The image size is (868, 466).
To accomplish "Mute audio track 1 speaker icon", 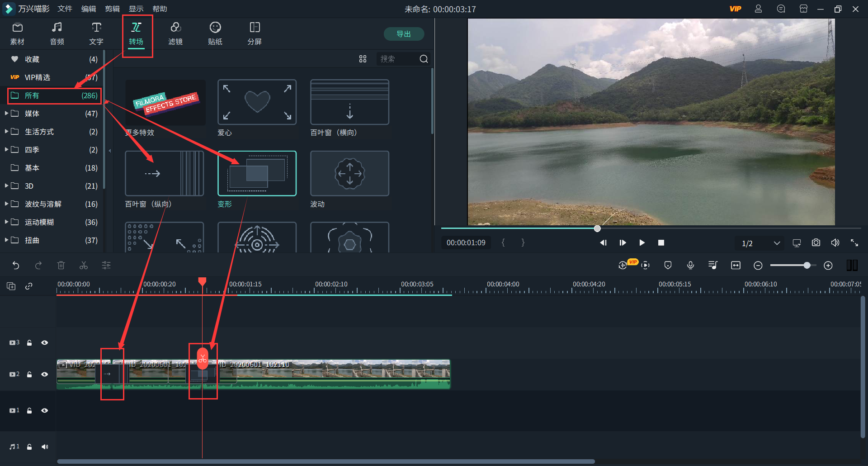I will [x=45, y=447].
